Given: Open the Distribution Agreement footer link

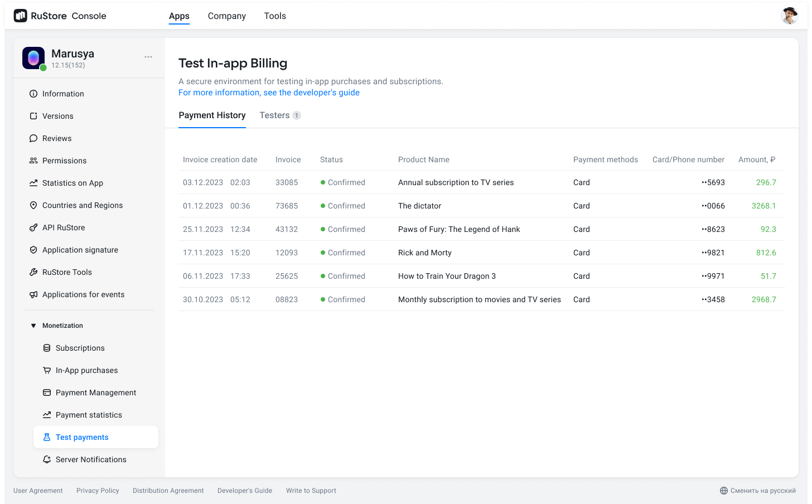Looking at the screenshot, I should pos(168,491).
